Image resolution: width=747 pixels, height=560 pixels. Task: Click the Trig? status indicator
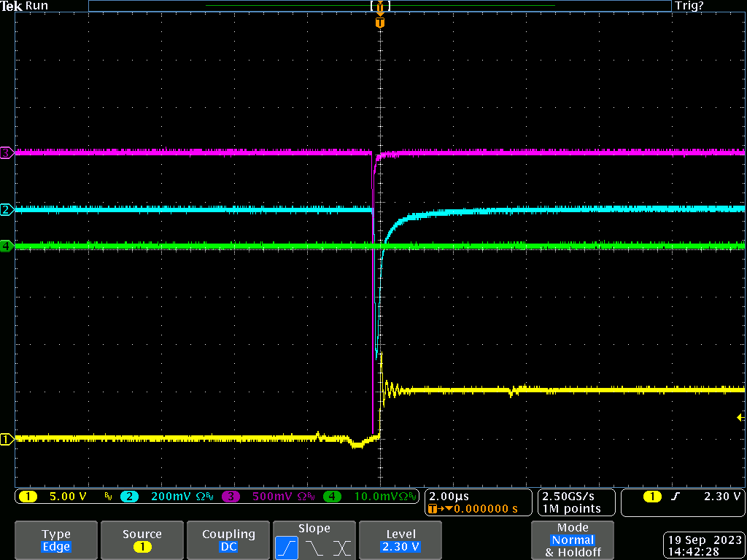(689, 6)
